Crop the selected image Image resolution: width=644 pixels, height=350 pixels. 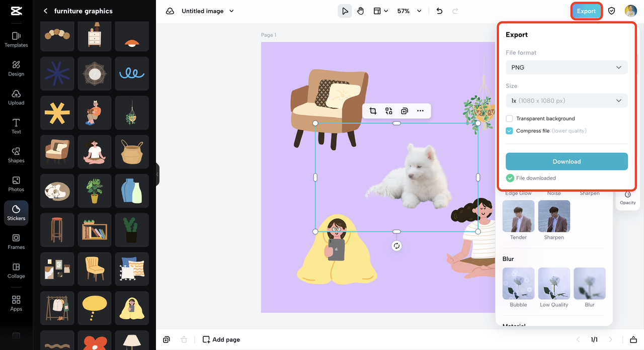click(373, 111)
